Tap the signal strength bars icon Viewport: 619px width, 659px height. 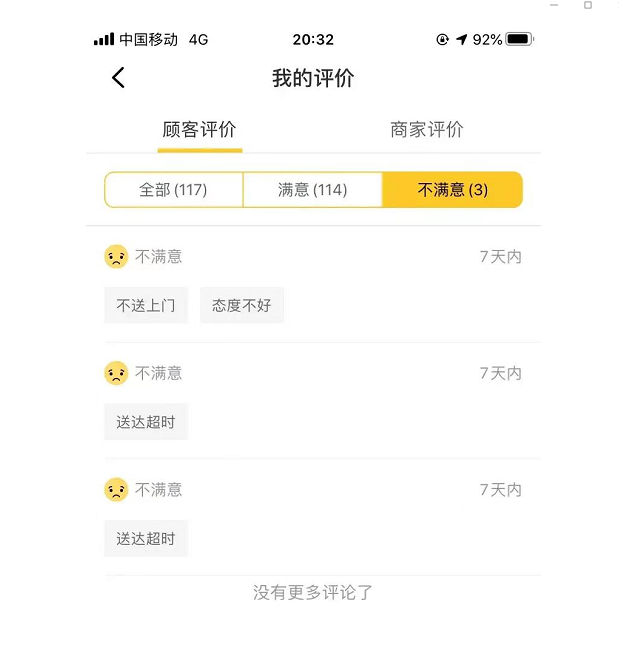104,39
